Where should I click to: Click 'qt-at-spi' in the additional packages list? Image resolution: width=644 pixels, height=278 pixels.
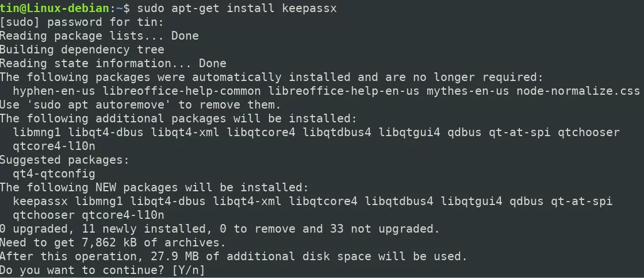point(520,133)
